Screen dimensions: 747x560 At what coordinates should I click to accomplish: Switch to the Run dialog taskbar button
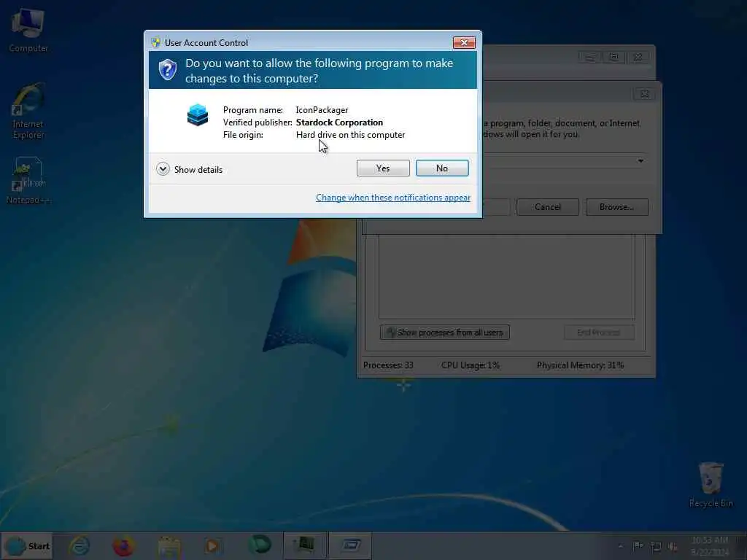point(350,545)
